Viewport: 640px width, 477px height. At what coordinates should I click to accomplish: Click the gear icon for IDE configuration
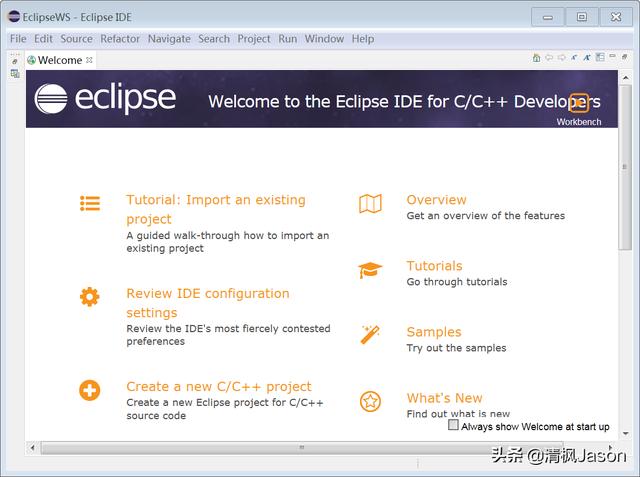click(x=90, y=297)
